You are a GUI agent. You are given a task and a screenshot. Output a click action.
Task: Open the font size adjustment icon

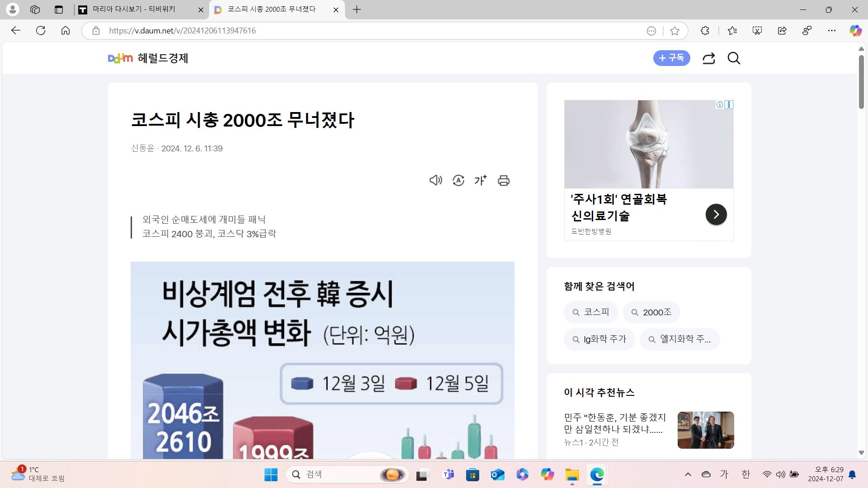pos(481,180)
